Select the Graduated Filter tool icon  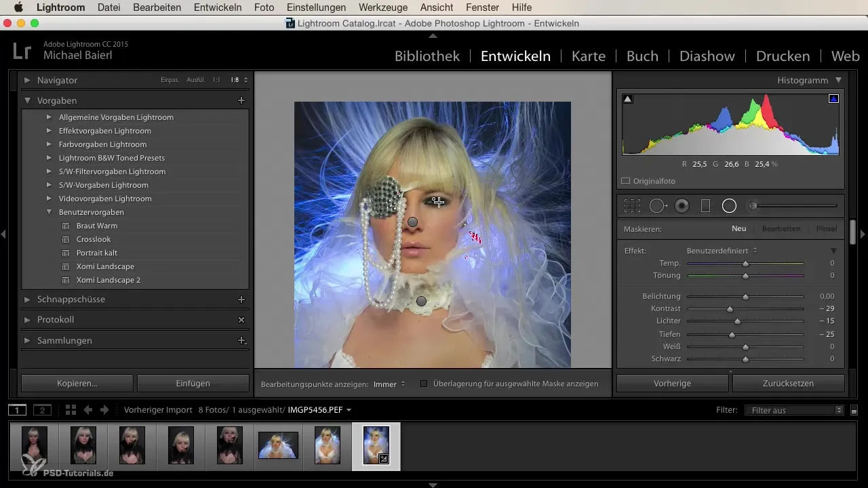coord(705,206)
